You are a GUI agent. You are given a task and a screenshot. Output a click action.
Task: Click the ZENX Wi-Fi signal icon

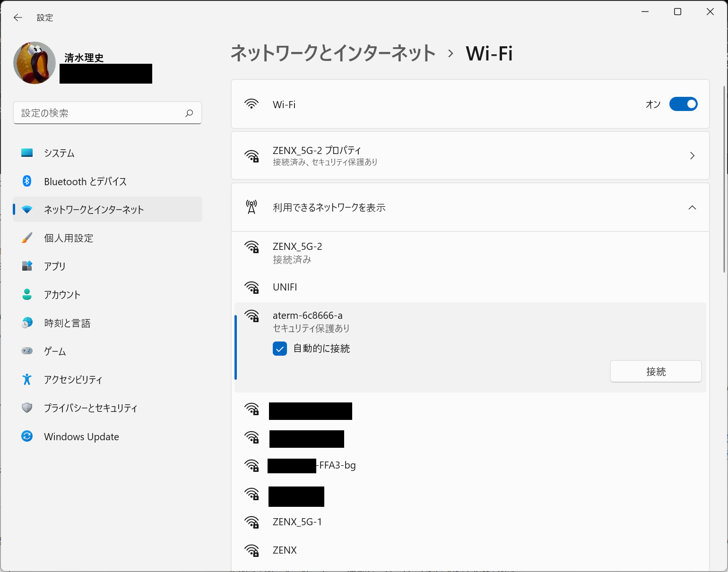point(251,550)
